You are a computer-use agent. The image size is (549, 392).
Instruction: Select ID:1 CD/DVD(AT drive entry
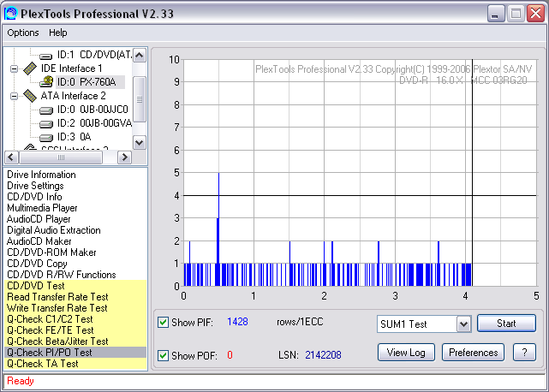94,55
